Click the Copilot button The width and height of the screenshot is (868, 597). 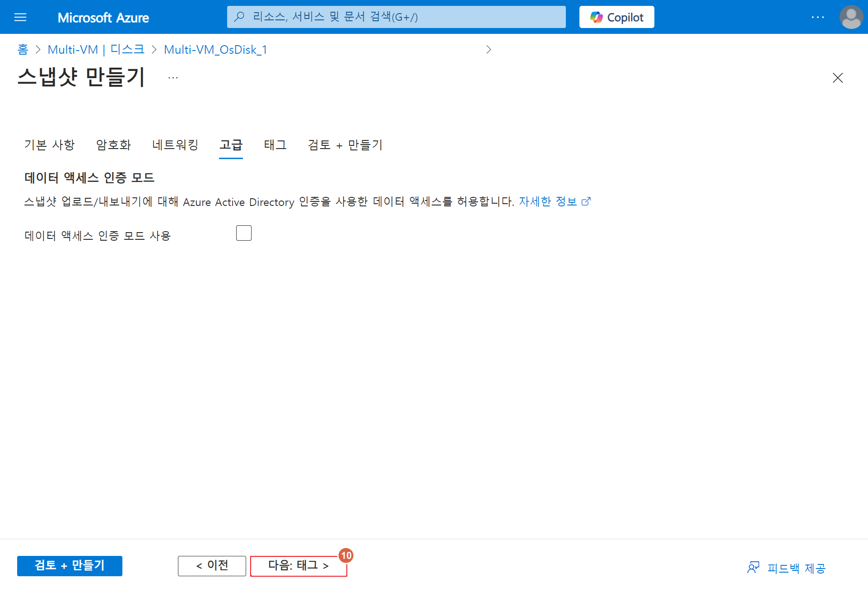coord(616,17)
